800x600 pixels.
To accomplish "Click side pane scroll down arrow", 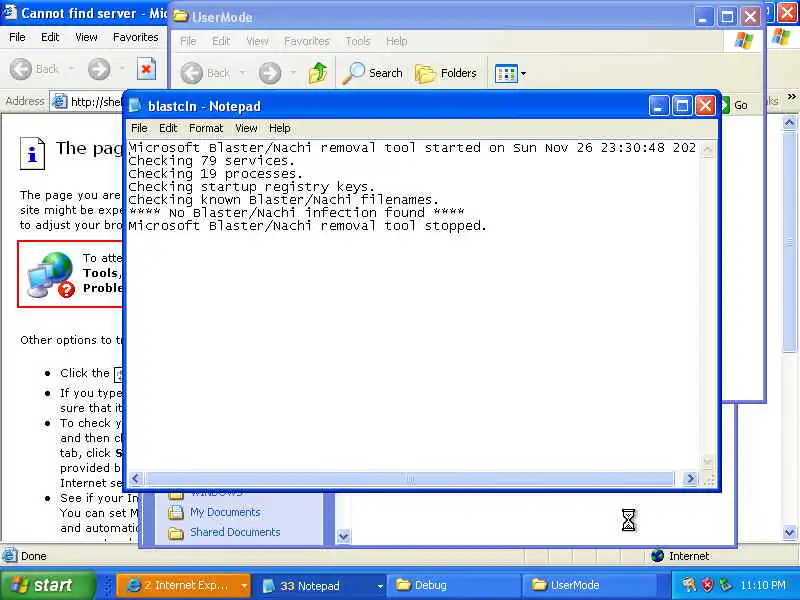I will [x=343, y=536].
